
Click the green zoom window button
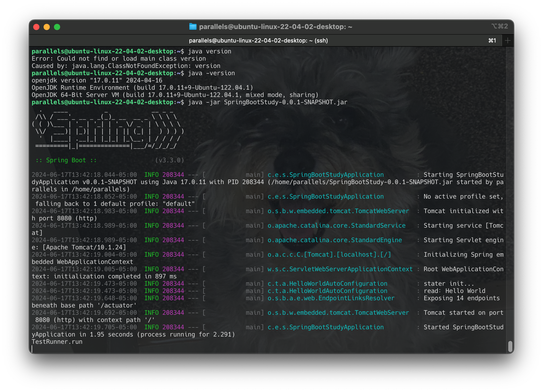[x=57, y=27]
